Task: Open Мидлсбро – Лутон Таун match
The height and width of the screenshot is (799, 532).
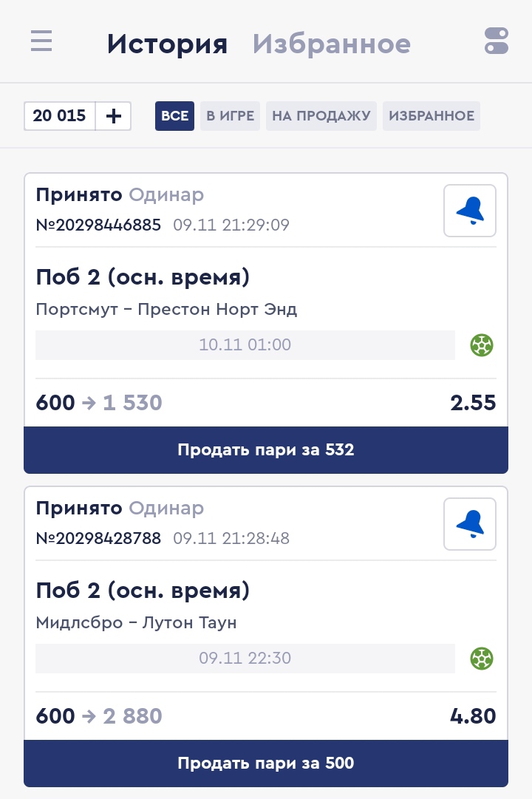Action: click(x=136, y=622)
